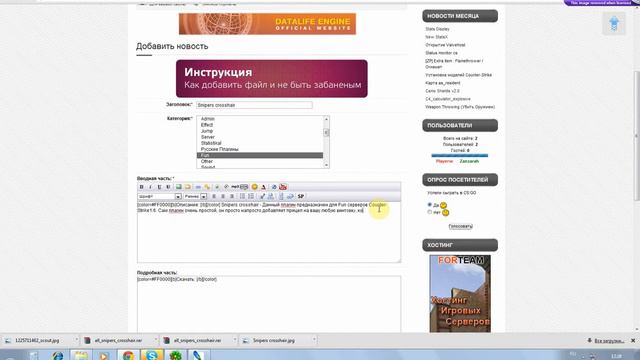Select the Да radio option

point(429,204)
